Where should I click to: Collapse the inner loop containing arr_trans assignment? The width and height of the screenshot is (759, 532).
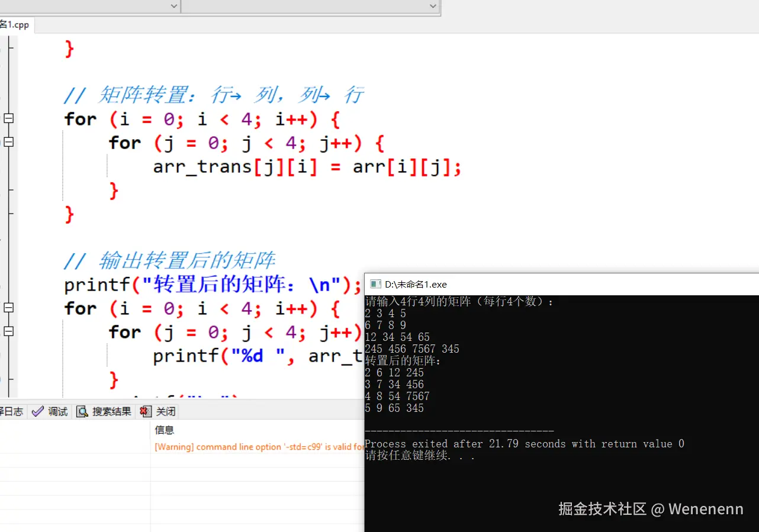point(8,142)
